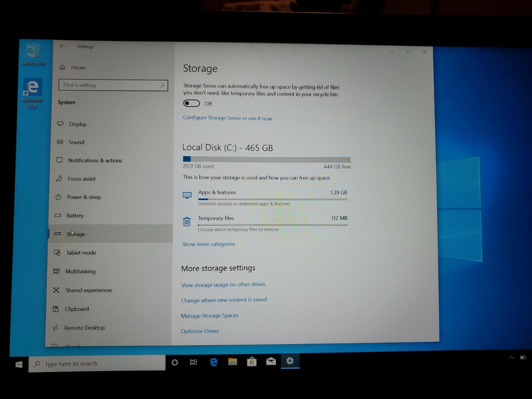Launch Microsoft Edge from the taskbar
The width and height of the screenshot is (532, 399).
coord(213,362)
